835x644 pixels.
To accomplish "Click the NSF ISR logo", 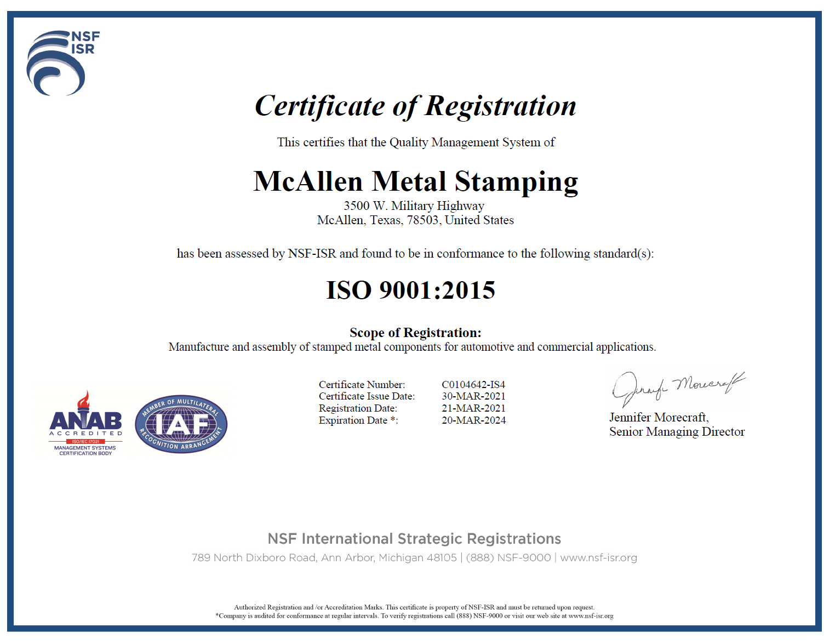I will [63, 63].
